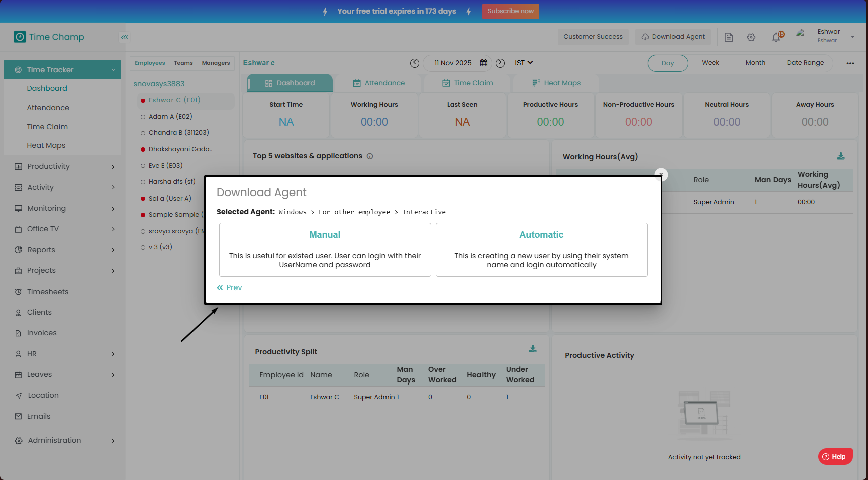This screenshot has width=868, height=480.
Task: Expand the Monitoring menu chevron
Action: [113, 209]
